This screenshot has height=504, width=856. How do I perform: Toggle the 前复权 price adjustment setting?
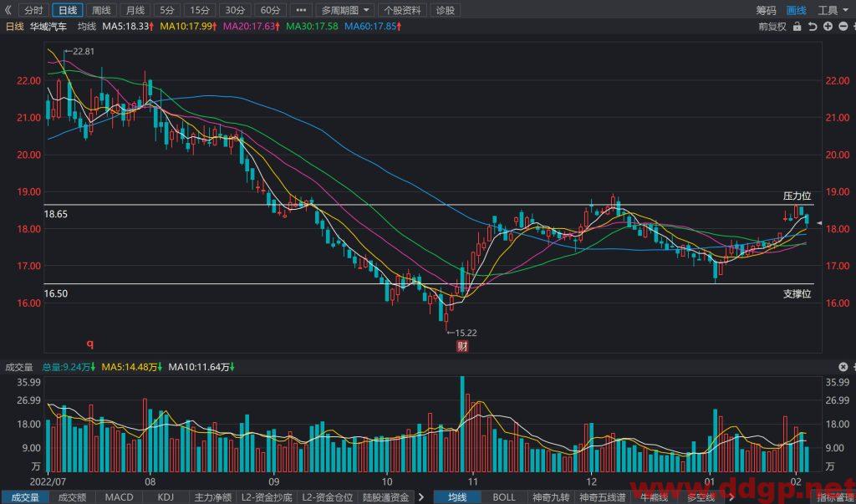click(x=772, y=26)
